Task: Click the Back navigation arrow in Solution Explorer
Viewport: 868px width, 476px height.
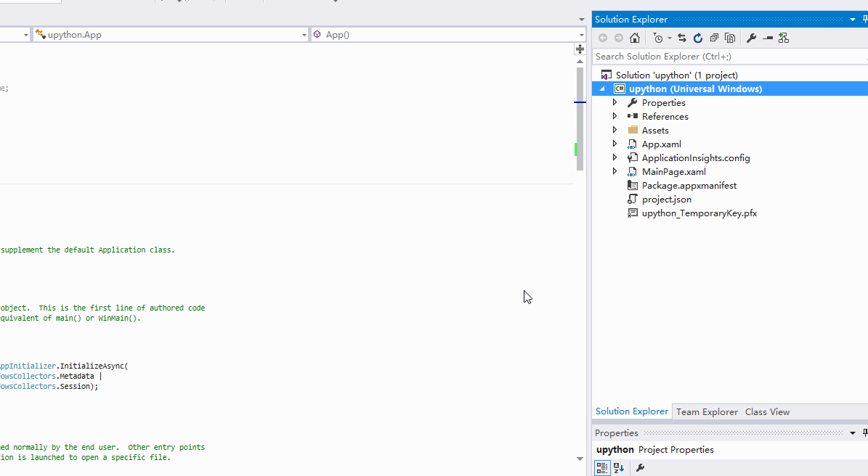Action: tap(603, 38)
